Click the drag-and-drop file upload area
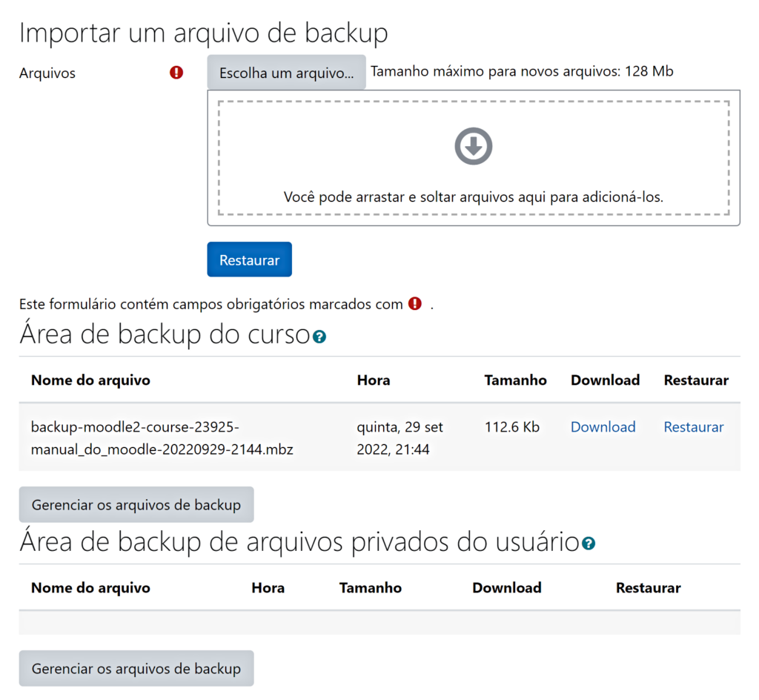759x700 pixels. click(x=474, y=158)
